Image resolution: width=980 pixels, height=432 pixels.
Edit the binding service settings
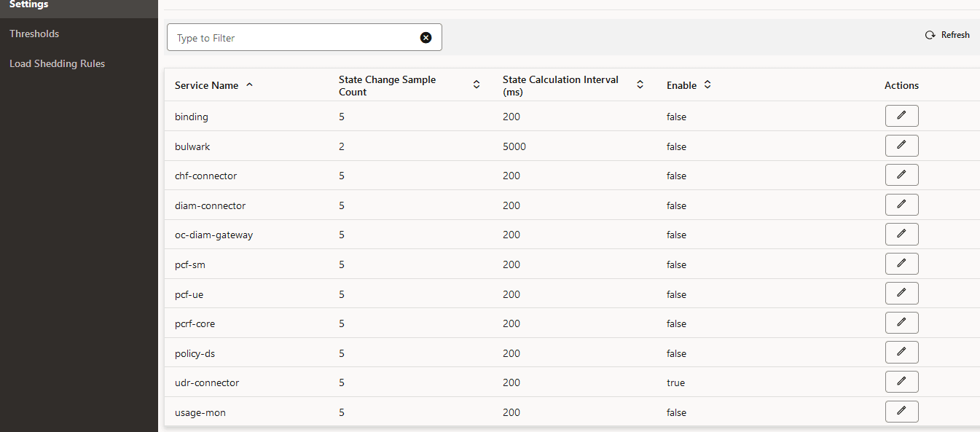pyautogui.click(x=901, y=115)
